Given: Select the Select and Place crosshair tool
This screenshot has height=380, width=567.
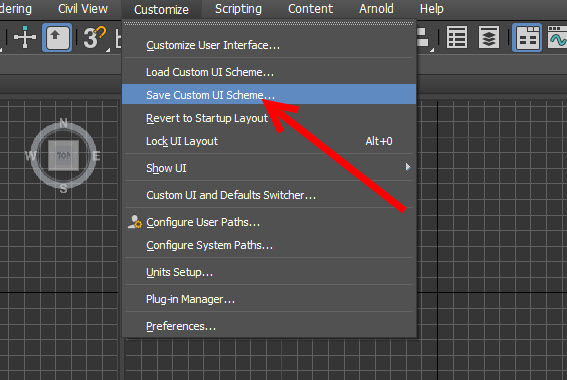Looking at the screenshot, I should click(x=25, y=37).
